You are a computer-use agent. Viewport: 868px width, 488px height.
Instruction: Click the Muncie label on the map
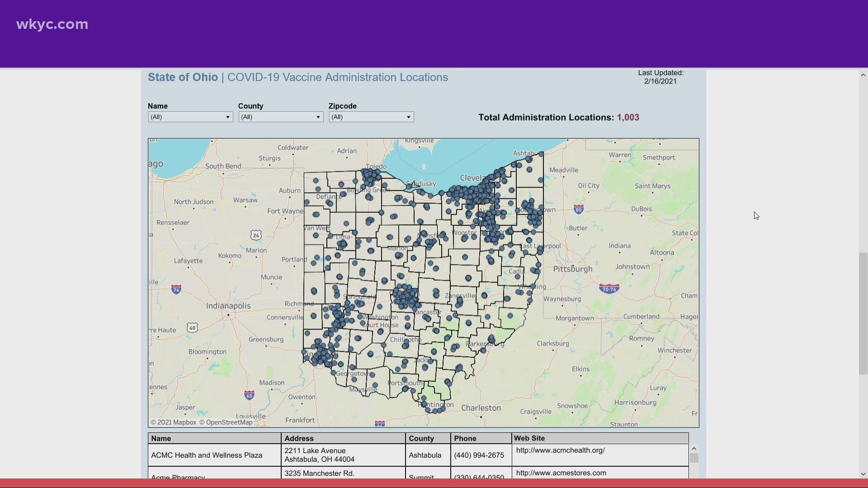click(271, 277)
